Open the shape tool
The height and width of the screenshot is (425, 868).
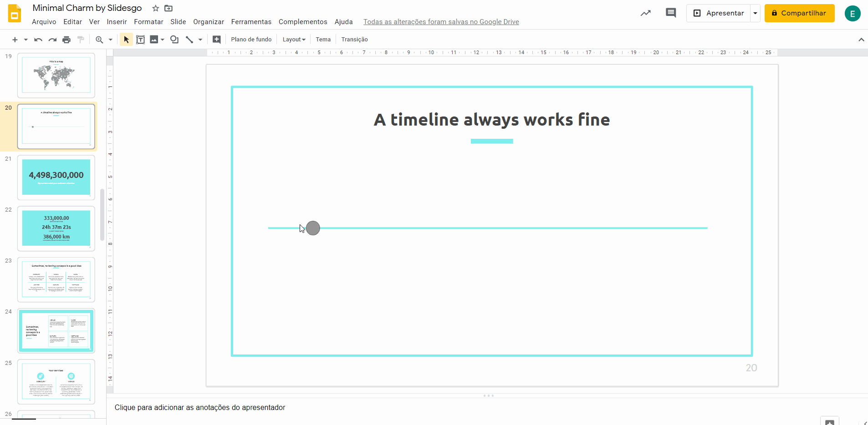click(x=174, y=40)
